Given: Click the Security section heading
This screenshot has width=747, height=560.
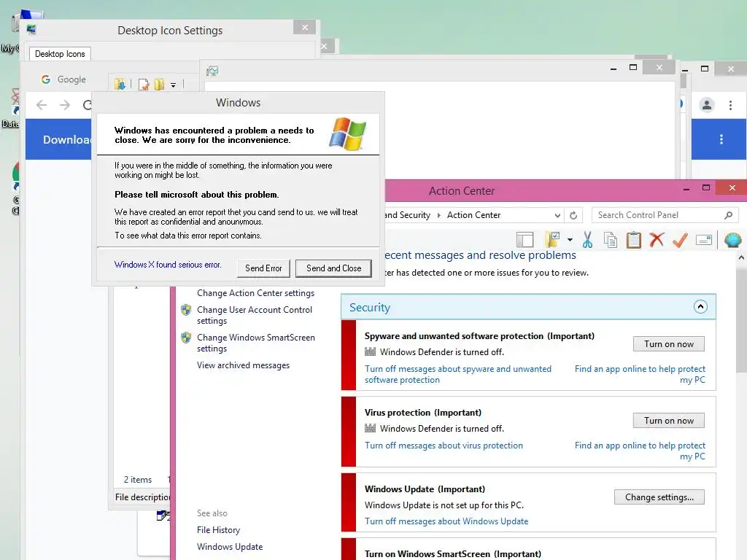Looking at the screenshot, I should pyautogui.click(x=370, y=307).
